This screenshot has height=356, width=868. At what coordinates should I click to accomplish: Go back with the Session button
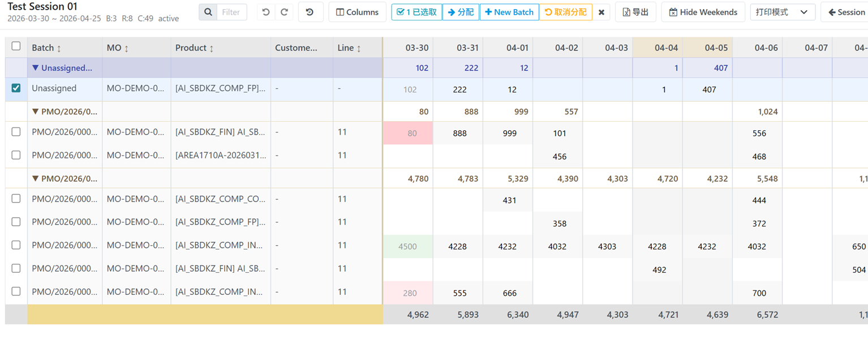[846, 12]
